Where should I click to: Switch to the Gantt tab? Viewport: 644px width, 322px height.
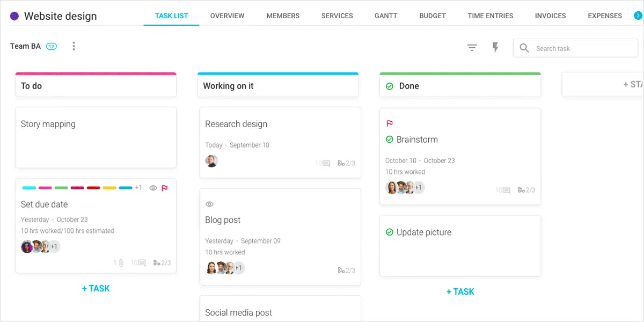pyautogui.click(x=386, y=16)
